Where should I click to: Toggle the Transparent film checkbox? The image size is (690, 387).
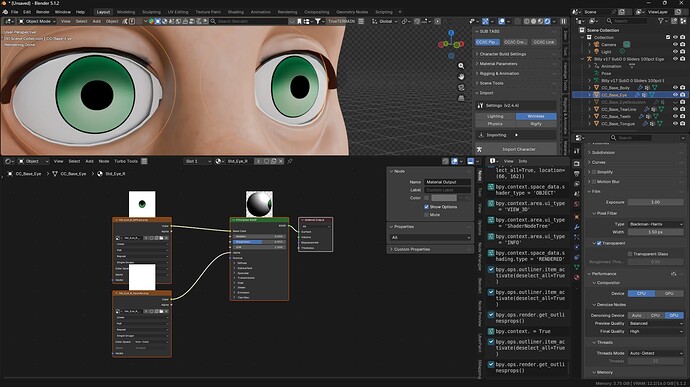pos(599,243)
